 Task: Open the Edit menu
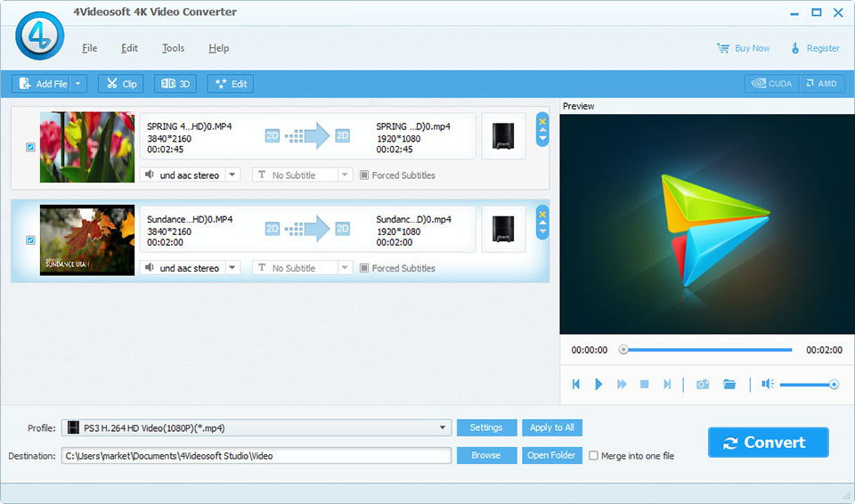point(129,48)
